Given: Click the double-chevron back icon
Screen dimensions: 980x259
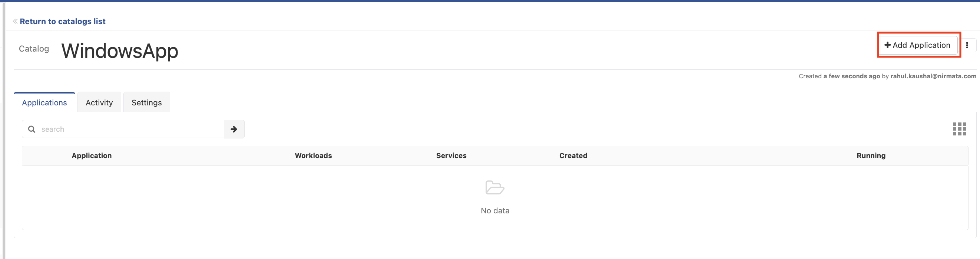Looking at the screenshot, I should pos(15,21).
